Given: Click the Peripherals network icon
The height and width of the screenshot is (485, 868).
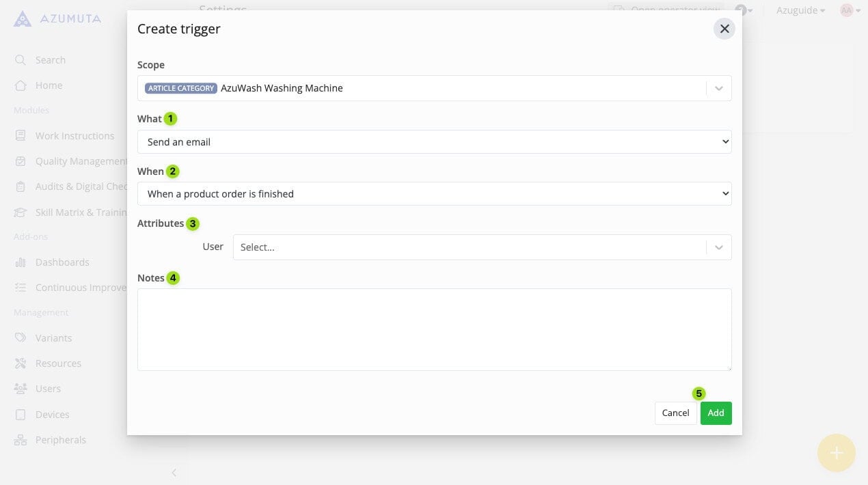Looking at the screenshot, I should tap(21, 440).
